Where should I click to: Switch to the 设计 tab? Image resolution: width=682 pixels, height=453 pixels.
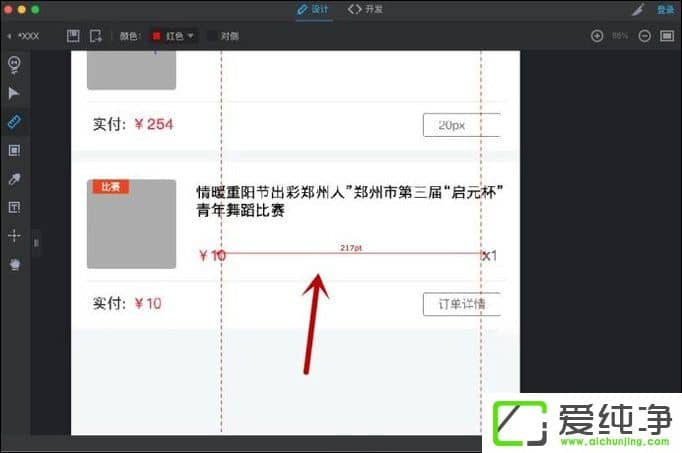(312, 9)
